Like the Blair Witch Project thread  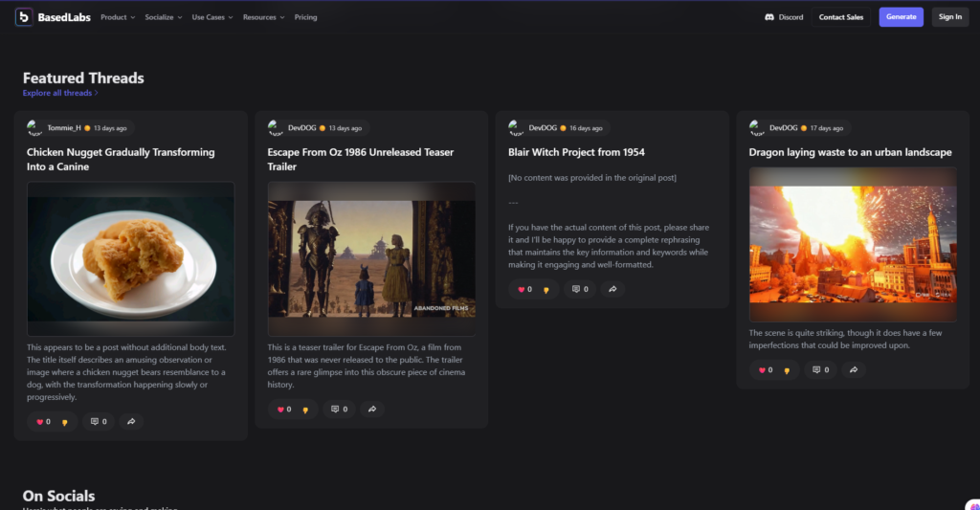click(x=522, y=289)
